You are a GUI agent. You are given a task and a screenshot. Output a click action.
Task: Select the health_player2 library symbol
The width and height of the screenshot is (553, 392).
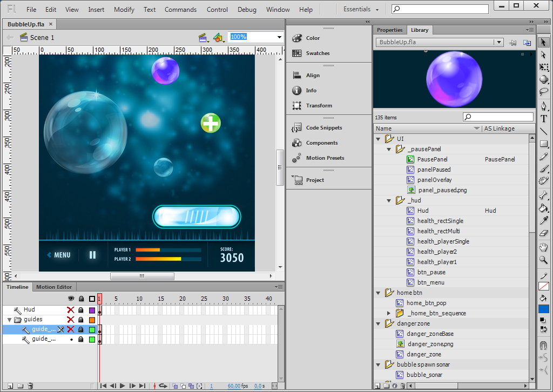coord(437,252)
